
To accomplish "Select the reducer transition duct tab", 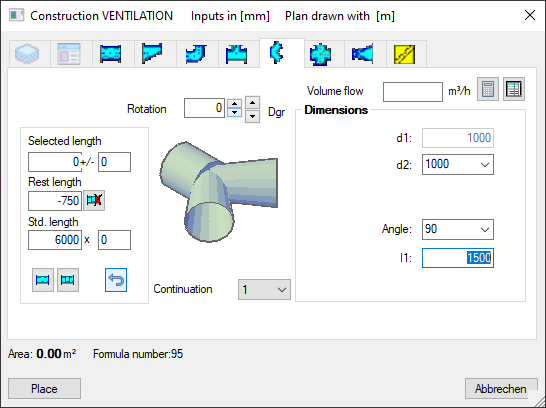I will 362,54.
